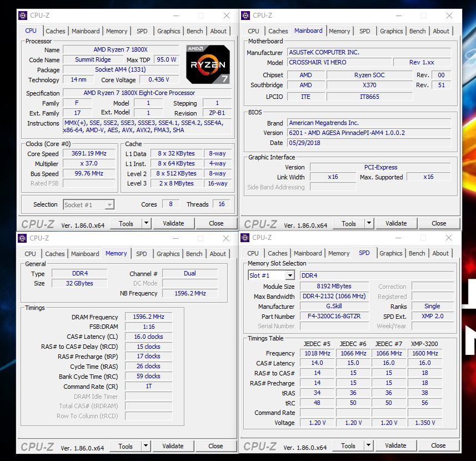
Task: Open Mainboard tab in CPU window
Action: click(86, 31)
